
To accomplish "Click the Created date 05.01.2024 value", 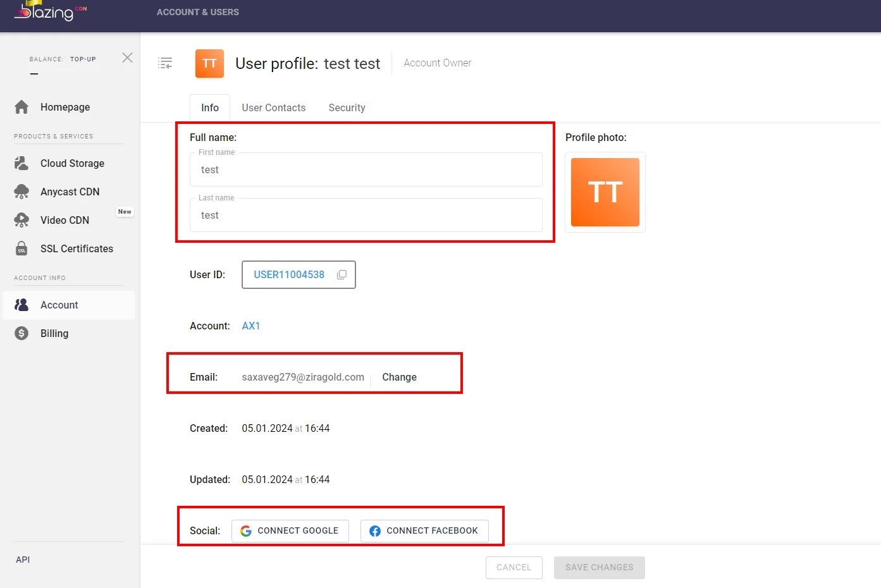I will coord(267,428).
